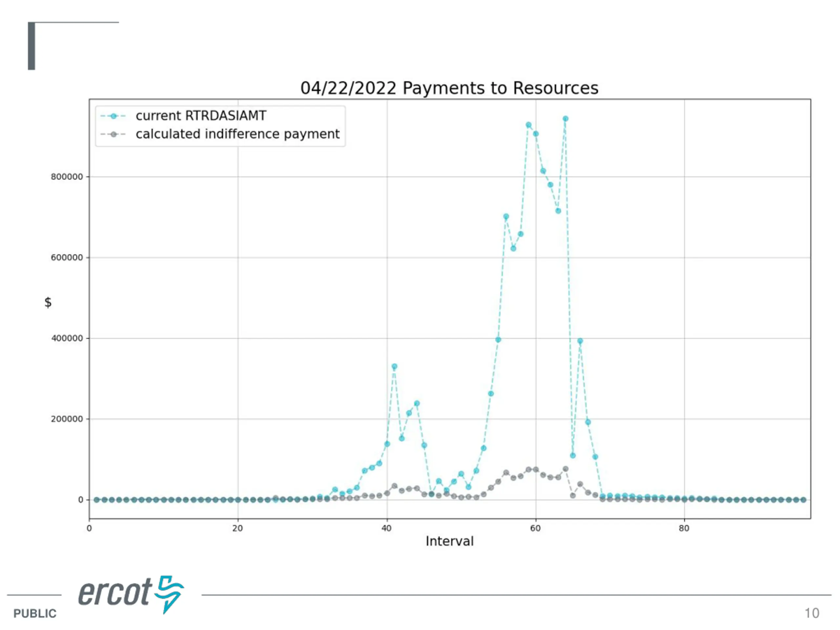This screenshot has width=840, height=630.
Task: Click the 600000 y-axis tick label
Action: click(67, 258)
